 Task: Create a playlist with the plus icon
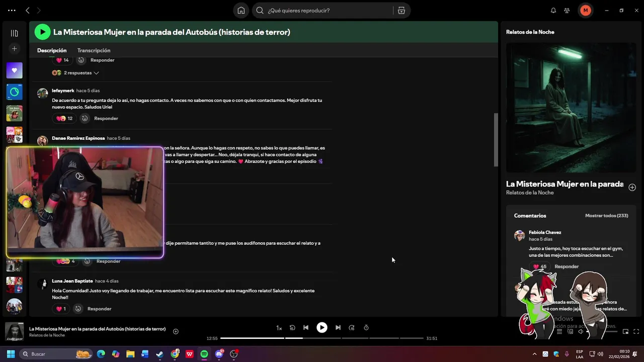[x=14, y=49]
